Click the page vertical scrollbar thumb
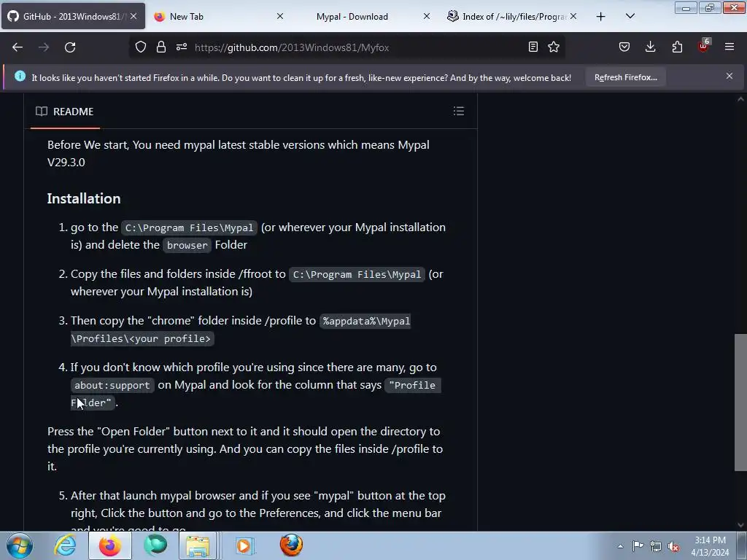The image size is (747, 560). pyautogui.click(x=740, y=402)
